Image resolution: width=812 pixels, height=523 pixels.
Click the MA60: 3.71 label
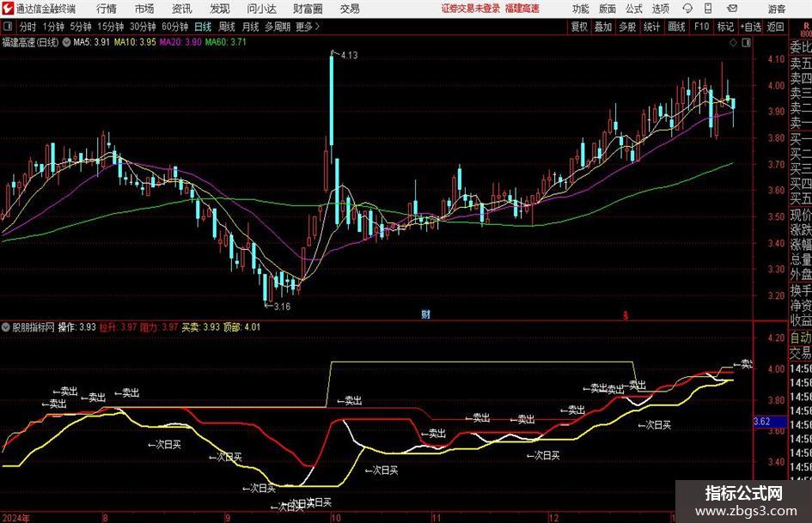pyautogui.click(x=226, y=42)
